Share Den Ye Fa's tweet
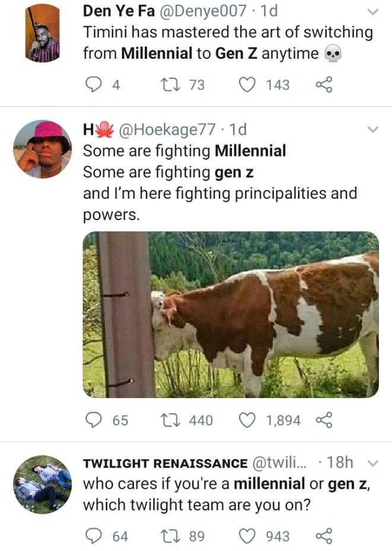 click(324, 85)
